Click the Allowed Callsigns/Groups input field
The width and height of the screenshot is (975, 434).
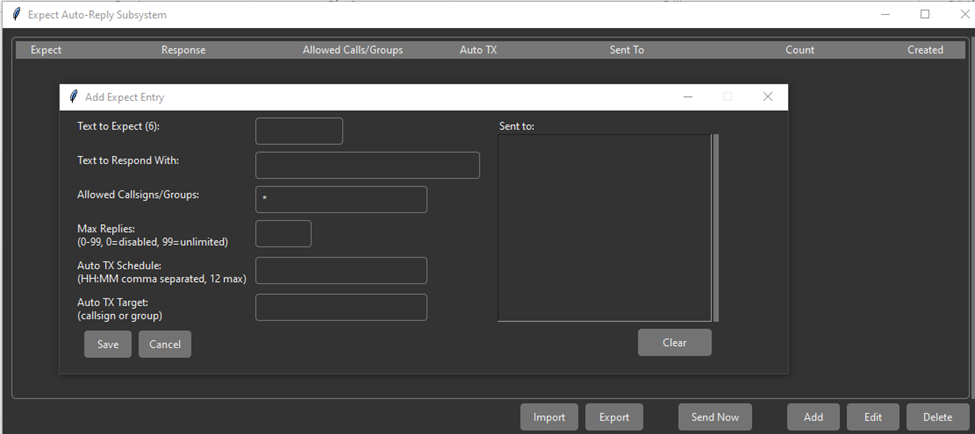pyautogui.click(x=341, y=200)
